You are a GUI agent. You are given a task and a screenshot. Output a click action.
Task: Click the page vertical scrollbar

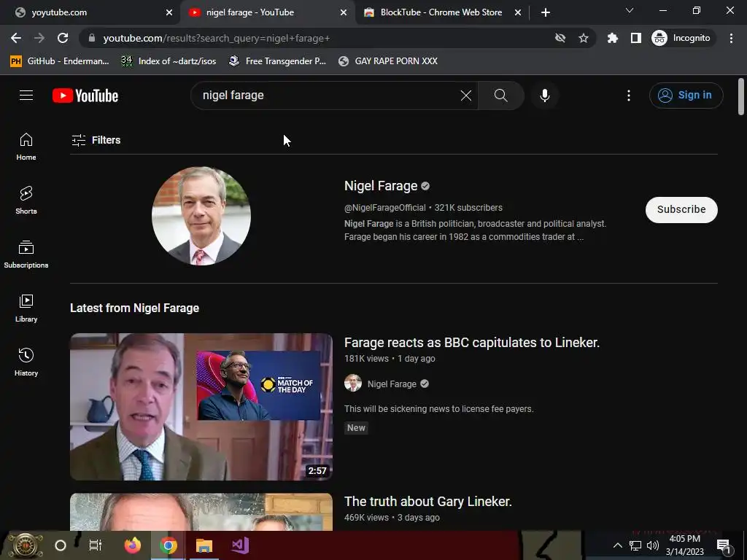741,97
